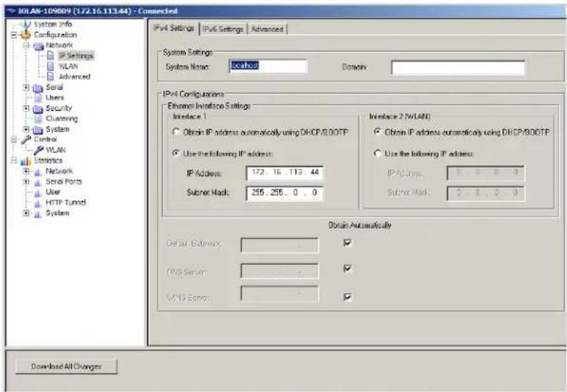Click the title bar application icon
The height and width of the screenshot is (392, 567).
coord(11,11)
